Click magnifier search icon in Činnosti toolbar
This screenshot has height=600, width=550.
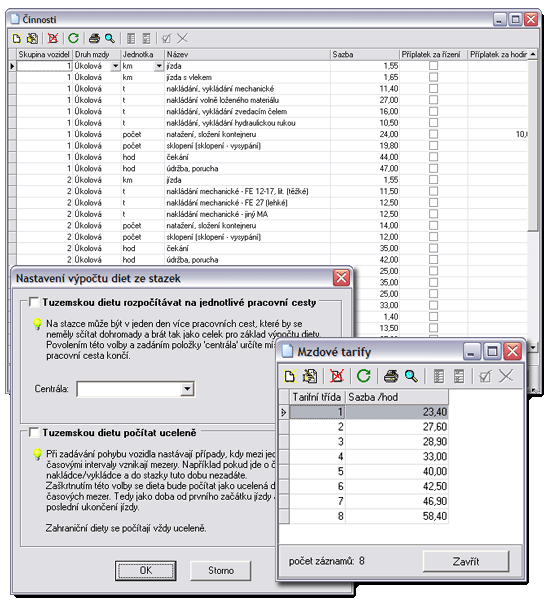pos(110,38)
